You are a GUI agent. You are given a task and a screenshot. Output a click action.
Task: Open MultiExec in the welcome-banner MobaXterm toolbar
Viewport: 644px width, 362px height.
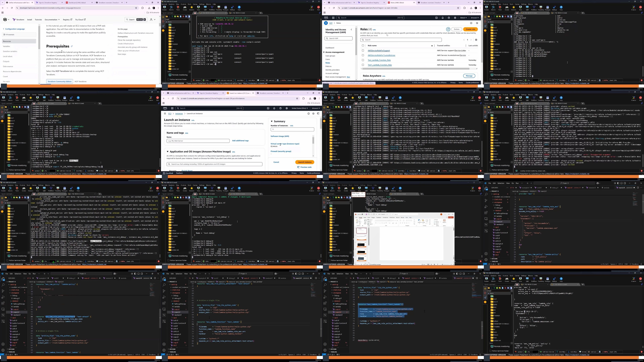(x=212, y=8)
